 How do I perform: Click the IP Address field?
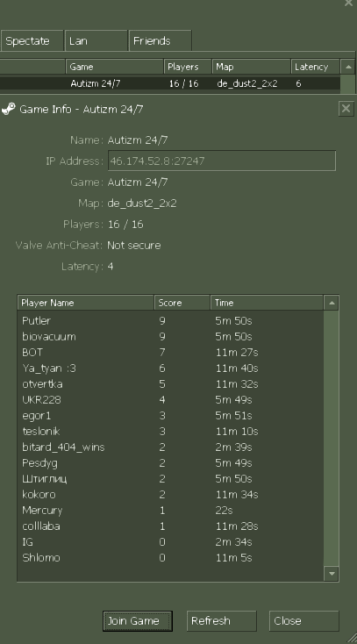[222, 161]
